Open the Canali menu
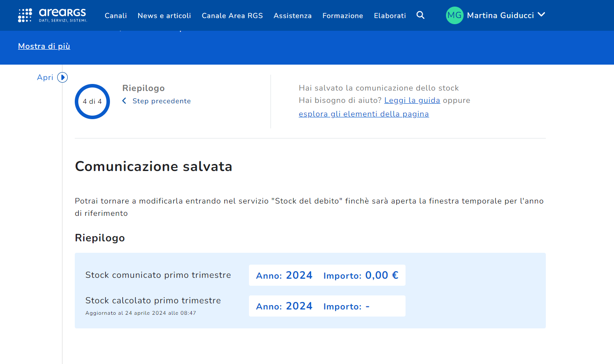 pos(116,16)
